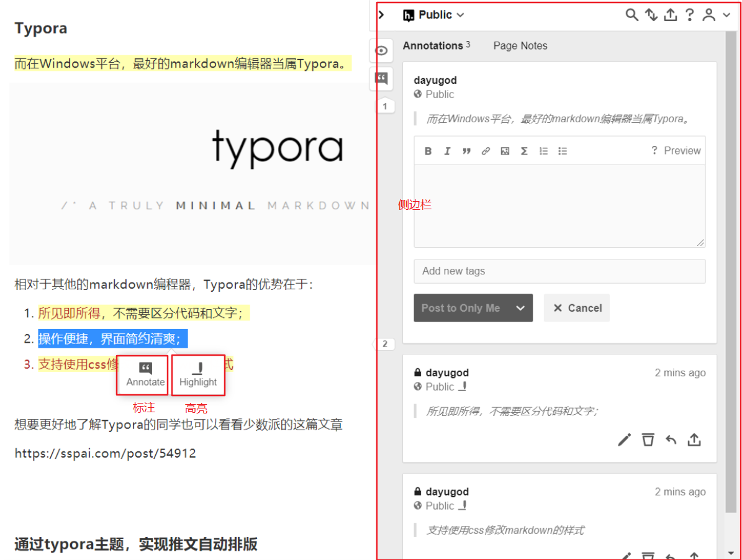Expand the post visibility dropdown arrow
This screenshot has height=560, width=742.
[x=520, y=308]
